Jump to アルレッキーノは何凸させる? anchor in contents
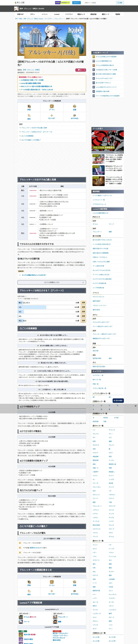The width and height of the screenshot is (138, 644). pyautogui.click(x=37, y=132)
